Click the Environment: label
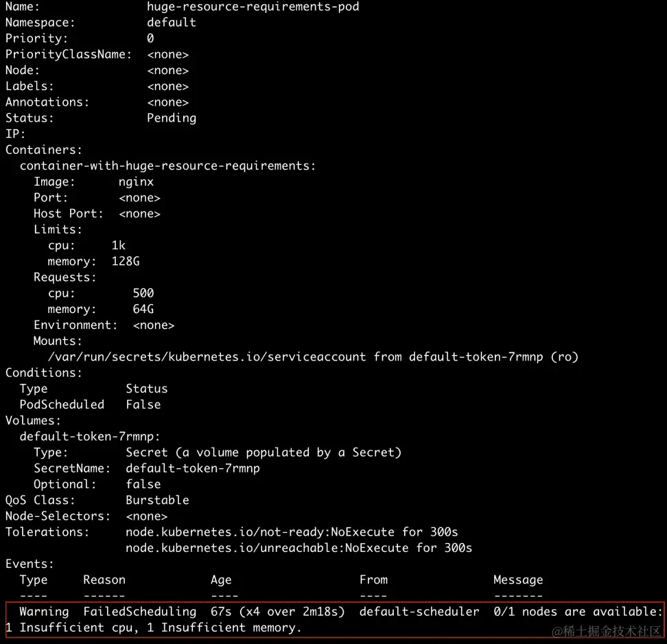The image size is (667, 644). click(75, 325)
